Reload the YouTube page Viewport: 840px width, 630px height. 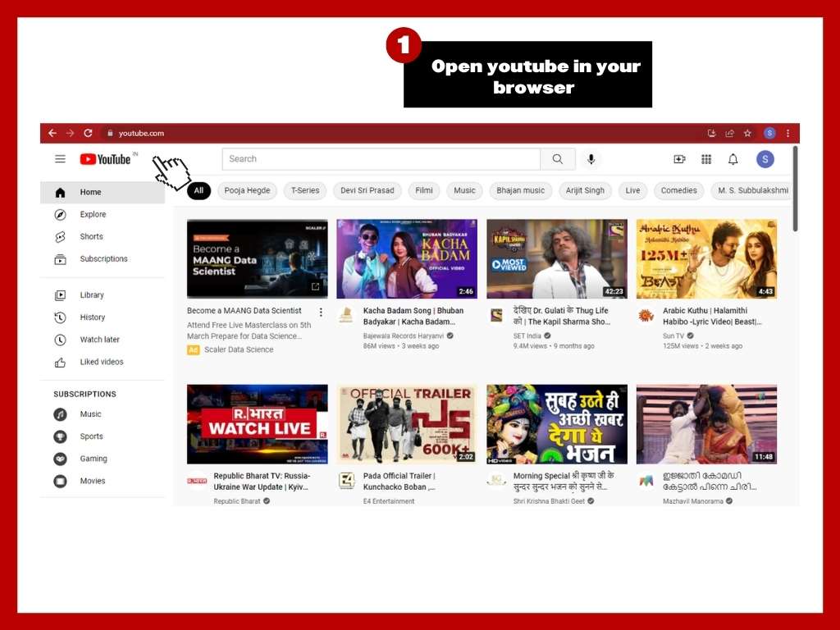89,133
